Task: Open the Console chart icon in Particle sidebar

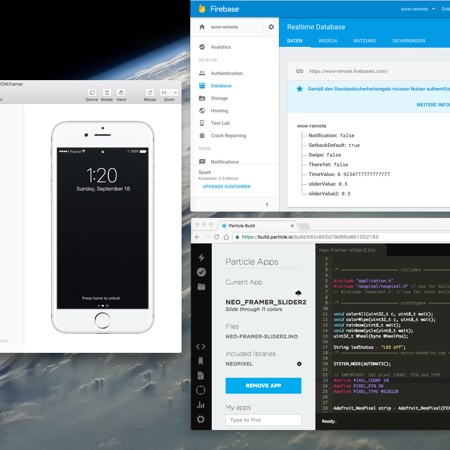Action: (201, 405)
